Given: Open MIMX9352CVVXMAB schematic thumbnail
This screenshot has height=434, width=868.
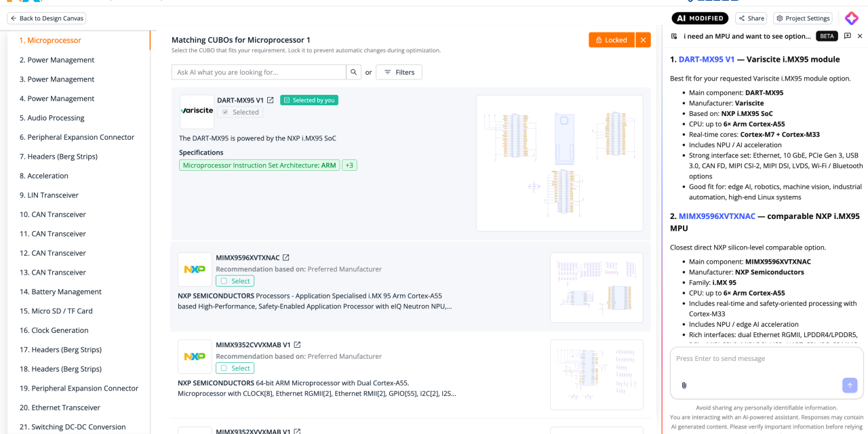Looking at the screenshot, I should click(x=597, y=375).
